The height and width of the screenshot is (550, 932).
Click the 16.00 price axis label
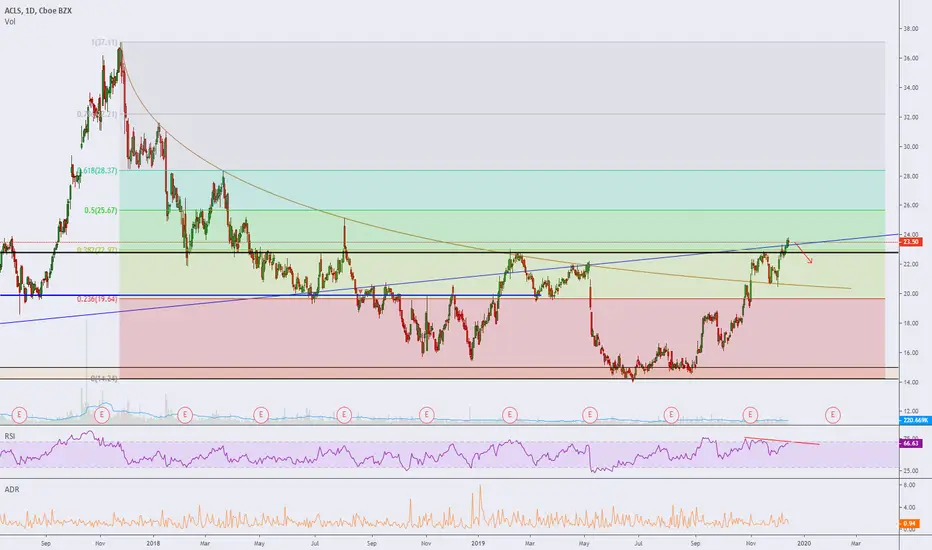tap(911, 353)
